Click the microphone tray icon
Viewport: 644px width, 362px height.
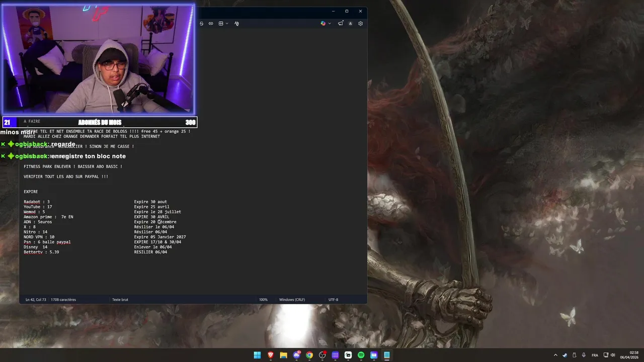(x=584, y=355)
